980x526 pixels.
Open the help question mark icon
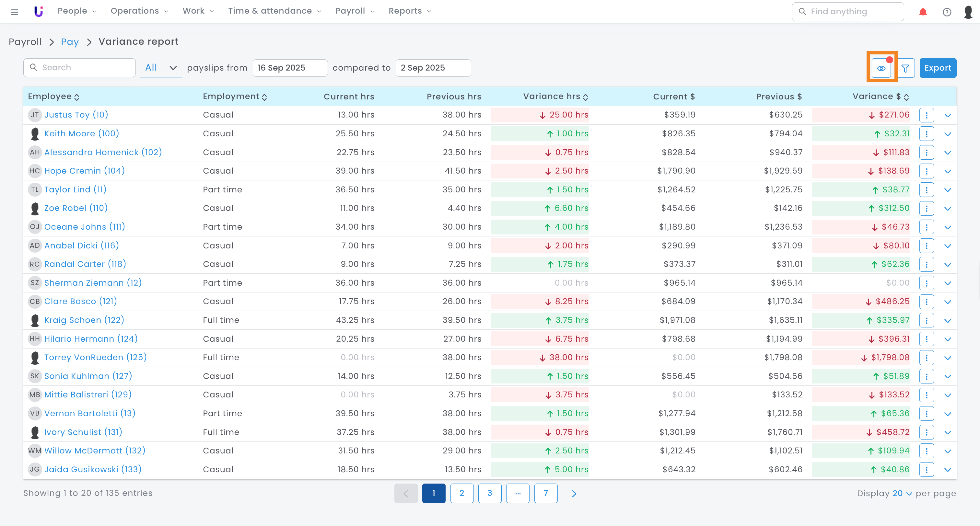point(947,12)
